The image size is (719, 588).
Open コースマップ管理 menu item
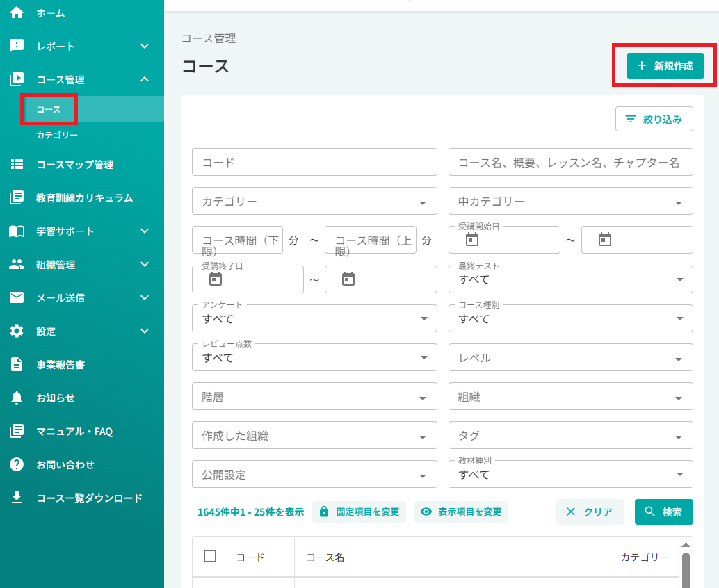74,165
